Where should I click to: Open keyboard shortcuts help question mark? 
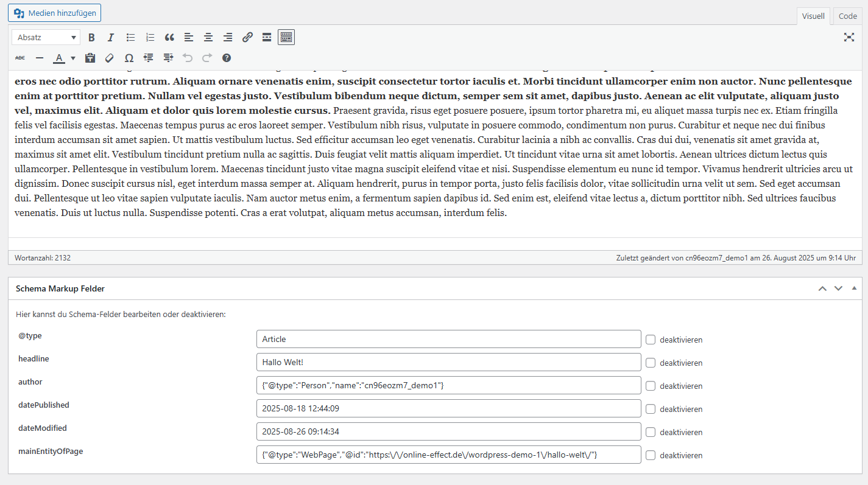[227, 58]
